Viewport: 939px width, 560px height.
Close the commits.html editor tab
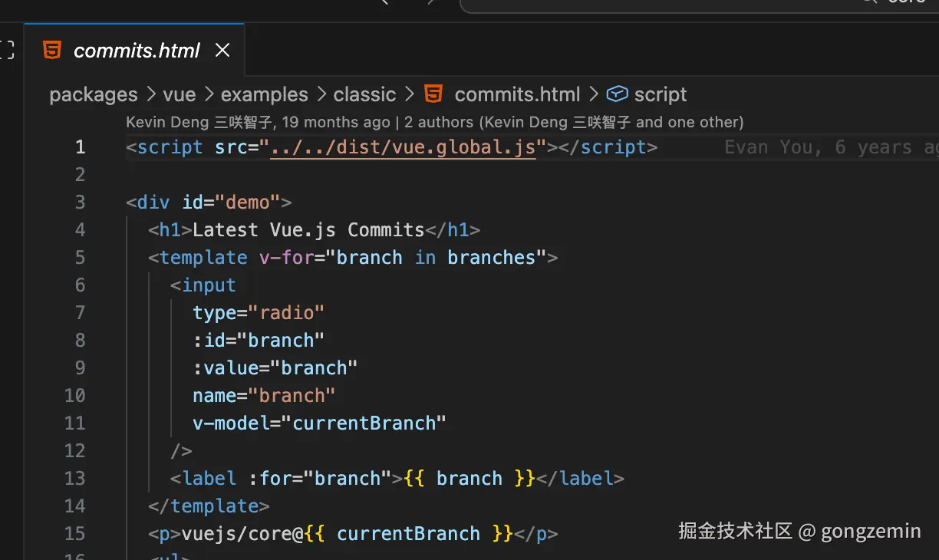click(222, 51)
